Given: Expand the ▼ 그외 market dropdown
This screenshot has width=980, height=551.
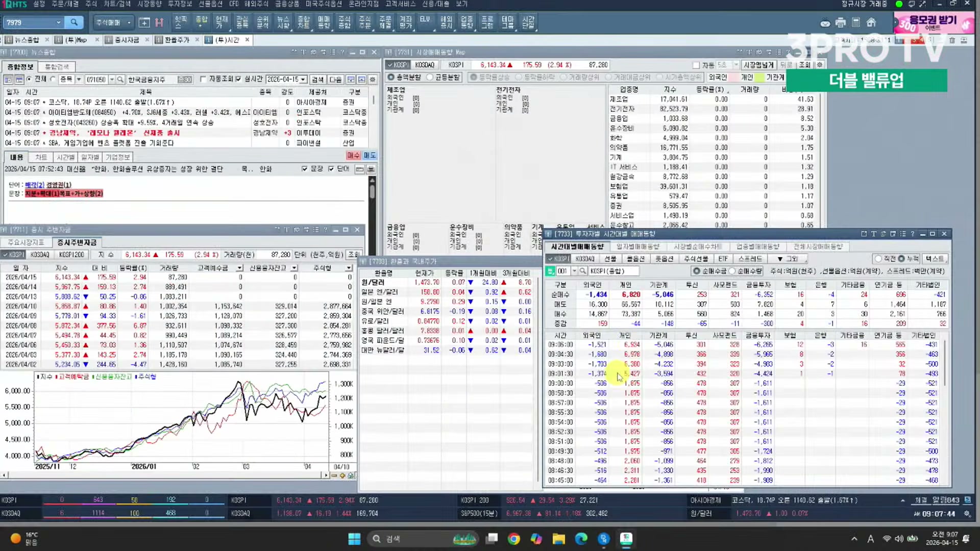Looking at the screenshot, I should pyautogui.click(x=787, y=259).
